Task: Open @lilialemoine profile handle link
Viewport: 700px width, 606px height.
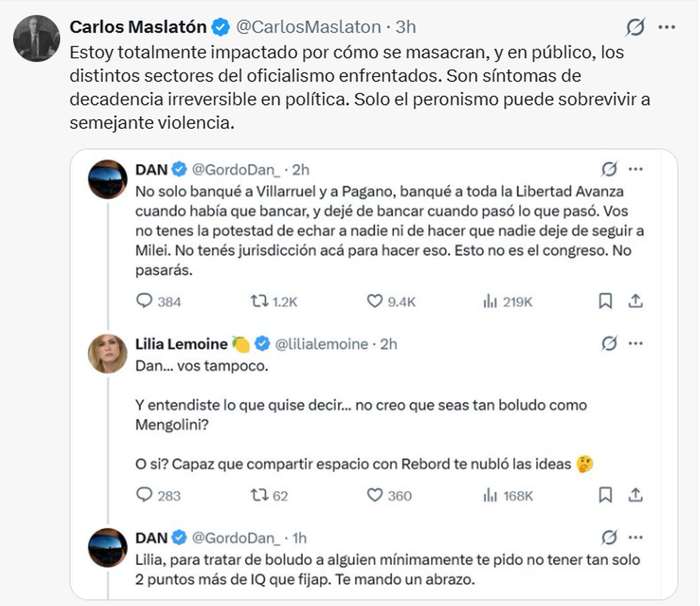Action: point(321,344)
